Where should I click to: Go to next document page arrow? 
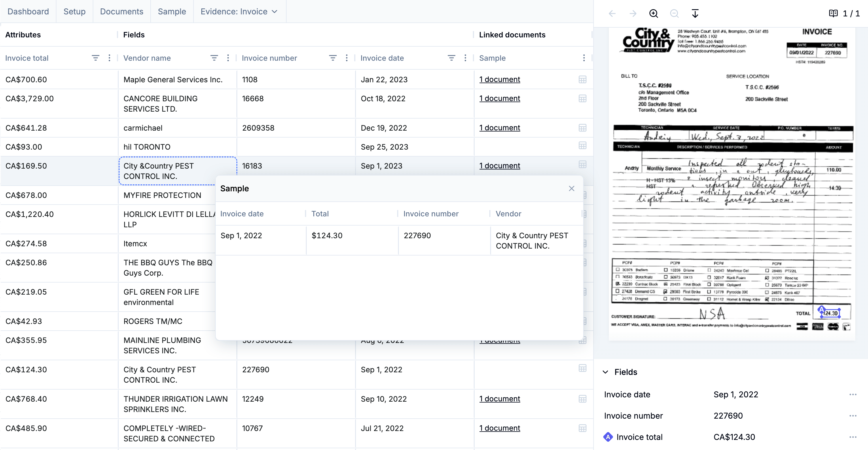click(x=633, y=14)
